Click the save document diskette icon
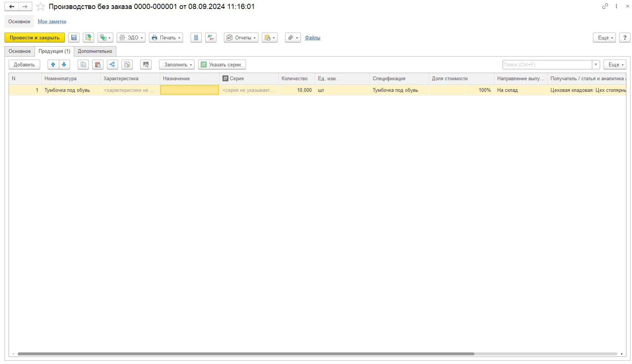632x364 pixels. pos(74,37)
